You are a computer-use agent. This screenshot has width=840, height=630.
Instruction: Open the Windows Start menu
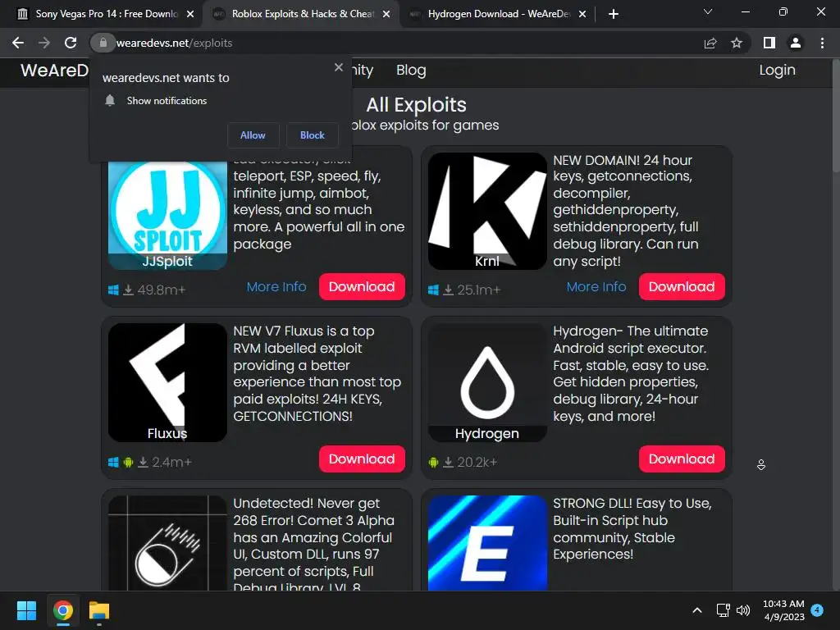[x=26, y=610]
